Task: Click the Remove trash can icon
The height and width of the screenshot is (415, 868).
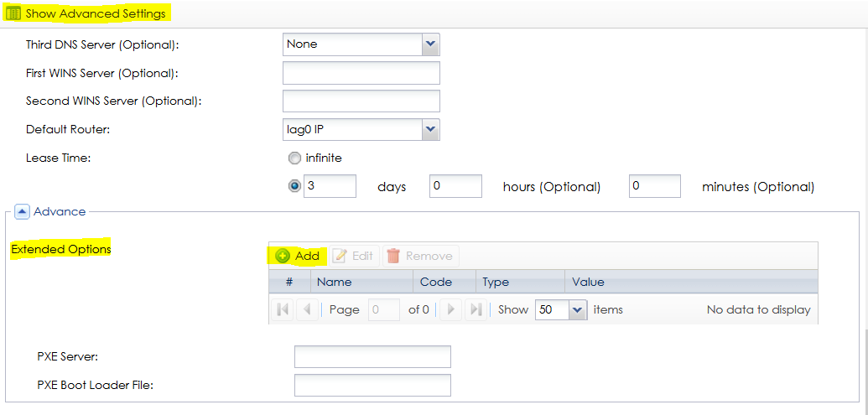Action: [392, 256]
